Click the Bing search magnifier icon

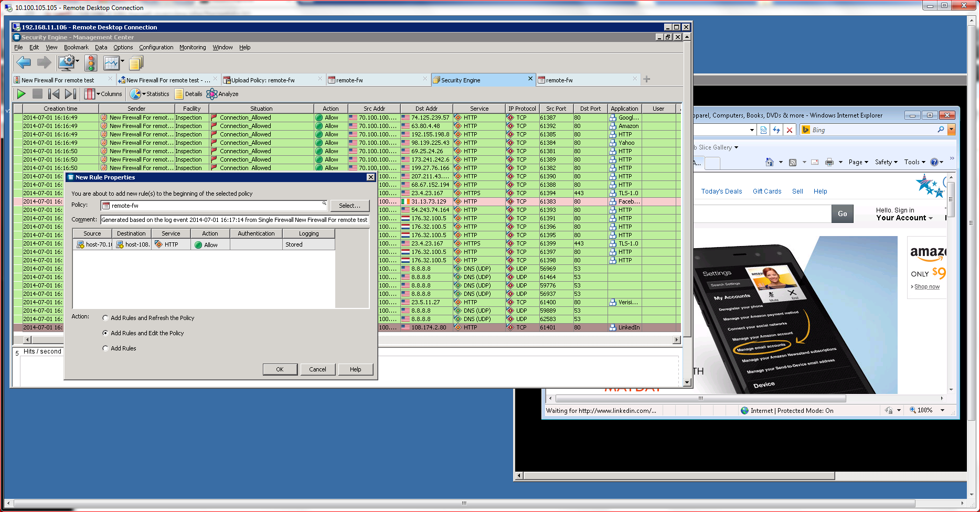(941, 130)
